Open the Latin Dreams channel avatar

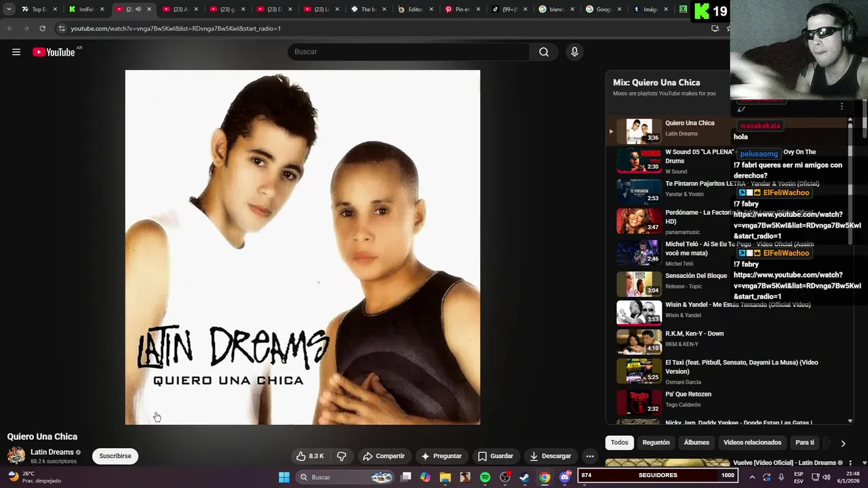click(x=16, y=456)
